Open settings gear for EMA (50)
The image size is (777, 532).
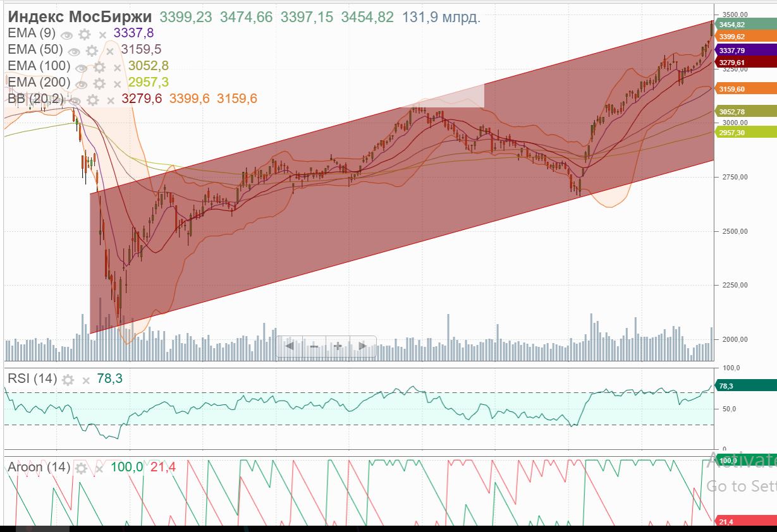(92, 51)
